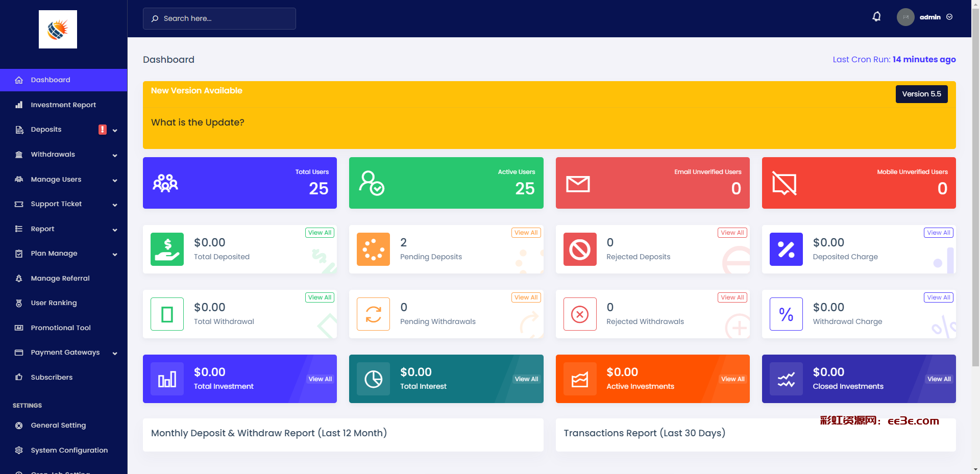
Task: Click the Active Investments chart icon
Action: click(x=580, y=379)
